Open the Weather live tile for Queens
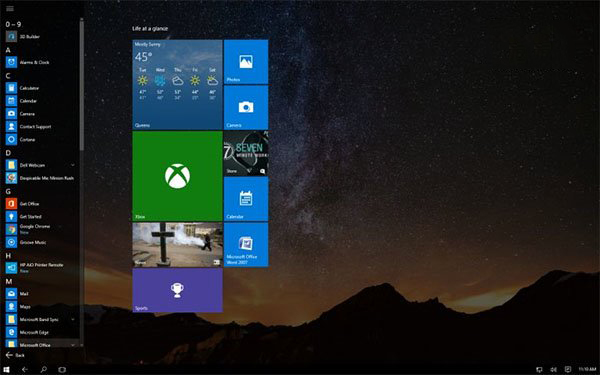The image size is (600, 375). 177,85
